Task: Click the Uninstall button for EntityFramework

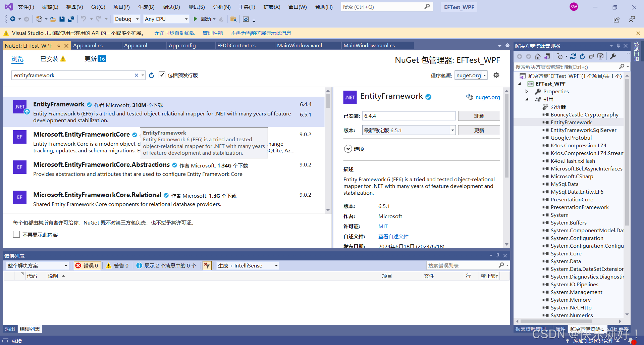Action: 479,116
